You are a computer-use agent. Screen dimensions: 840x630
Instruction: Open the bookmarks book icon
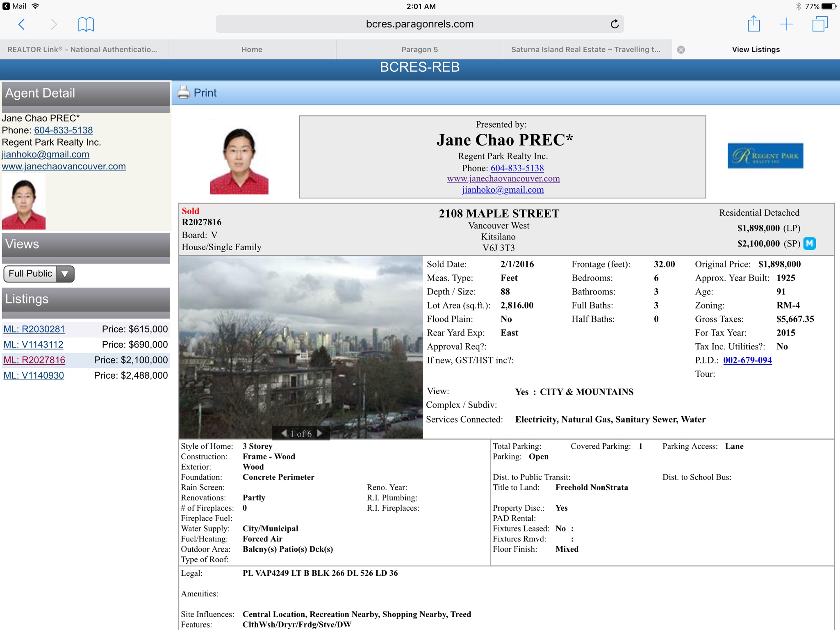(86, 24)
